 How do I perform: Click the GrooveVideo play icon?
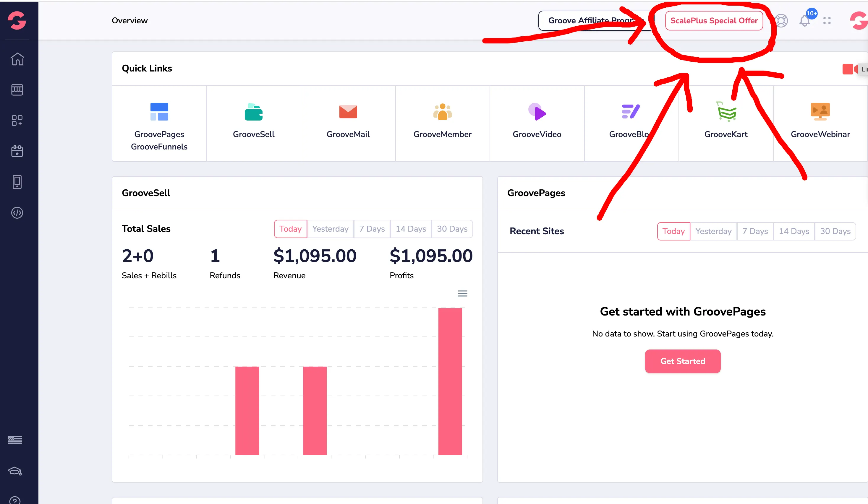click(537, 112)
